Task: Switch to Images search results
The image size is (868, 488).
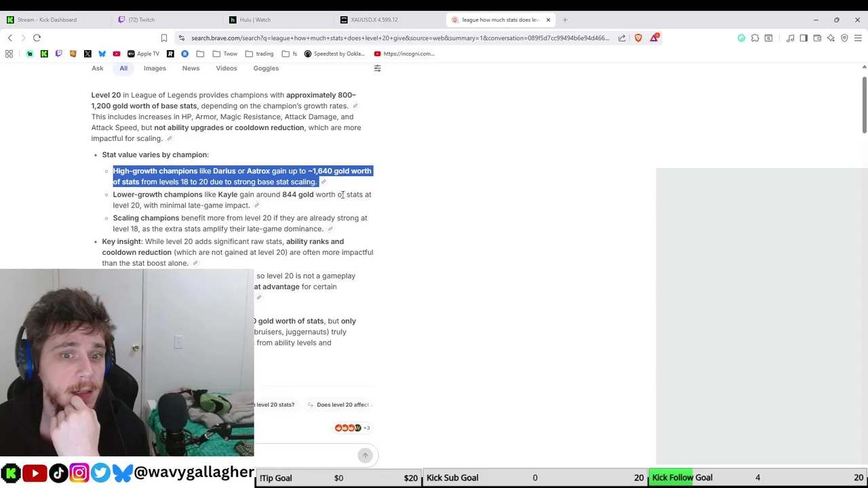Action: (x=155, y=68)
